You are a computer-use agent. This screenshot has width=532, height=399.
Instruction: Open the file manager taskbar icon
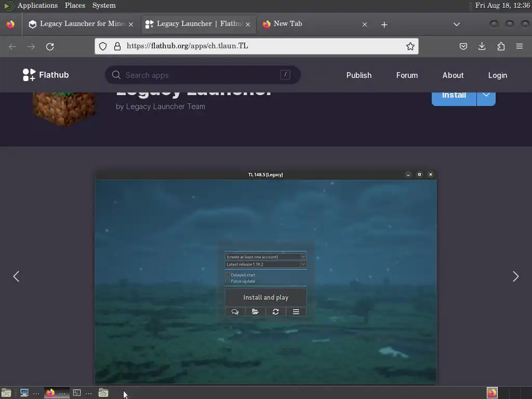(x=103, y=393)
